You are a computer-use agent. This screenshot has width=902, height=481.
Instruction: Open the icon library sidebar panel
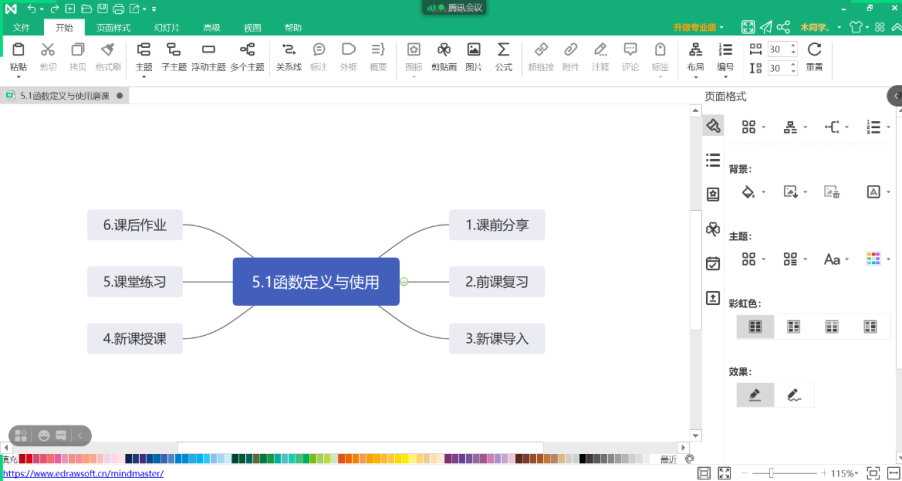click(x=713, y=194)
